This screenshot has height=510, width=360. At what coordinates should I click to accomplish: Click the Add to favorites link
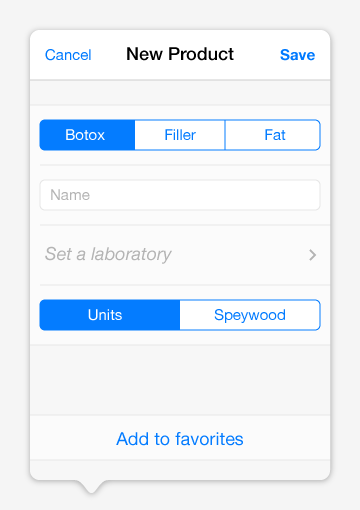tap(180, 439)
